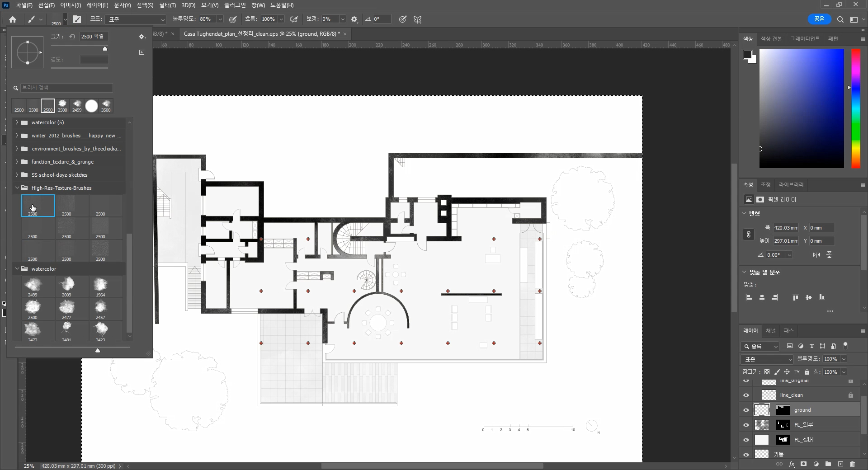Switch to the 그레이디언트 tab
Viewport: 868px width, 470px height.
click(805, 39)
